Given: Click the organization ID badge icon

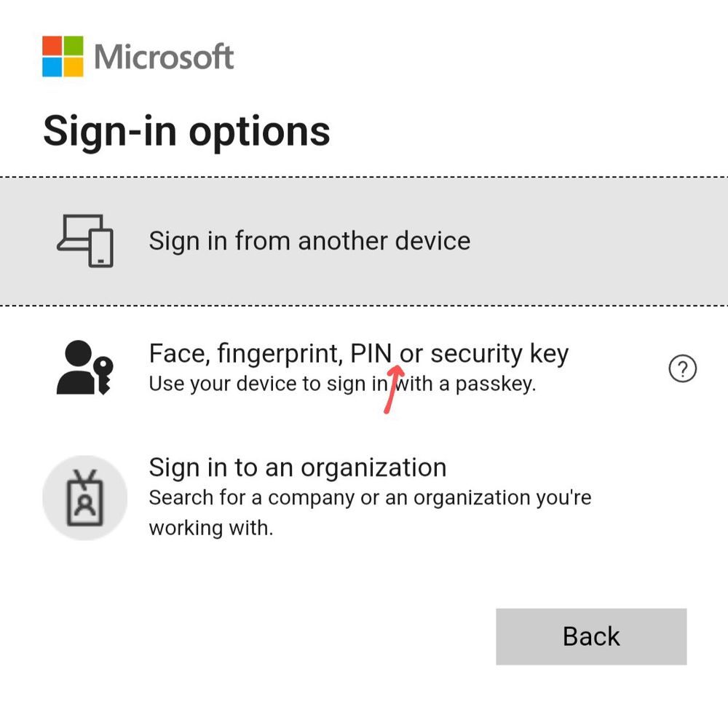Looking at the screenshot, I should click(85, 497).
